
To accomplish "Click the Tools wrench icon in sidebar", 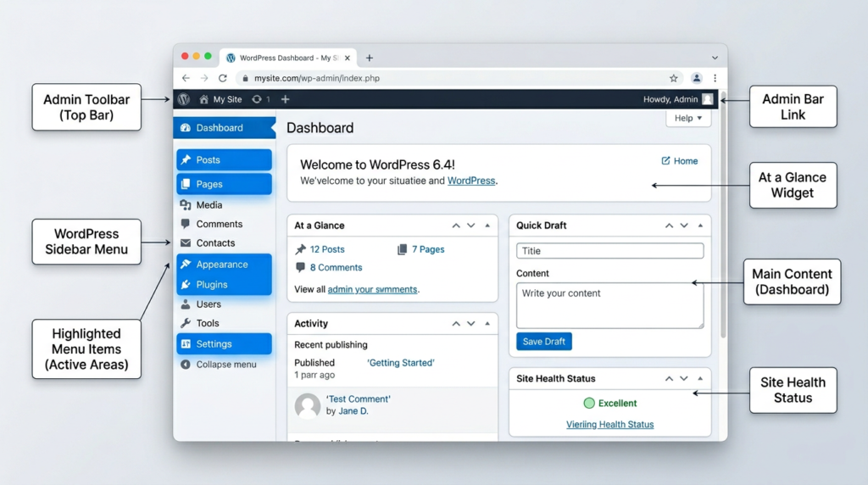I will tap(186, 323).
